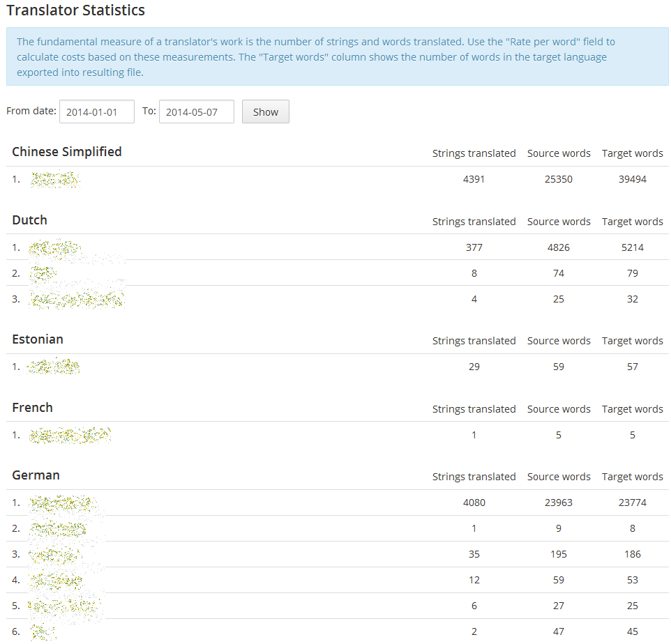Click the 39494 target words value
The width and height of the screenshot is (671, 644).
pos(633,179)
